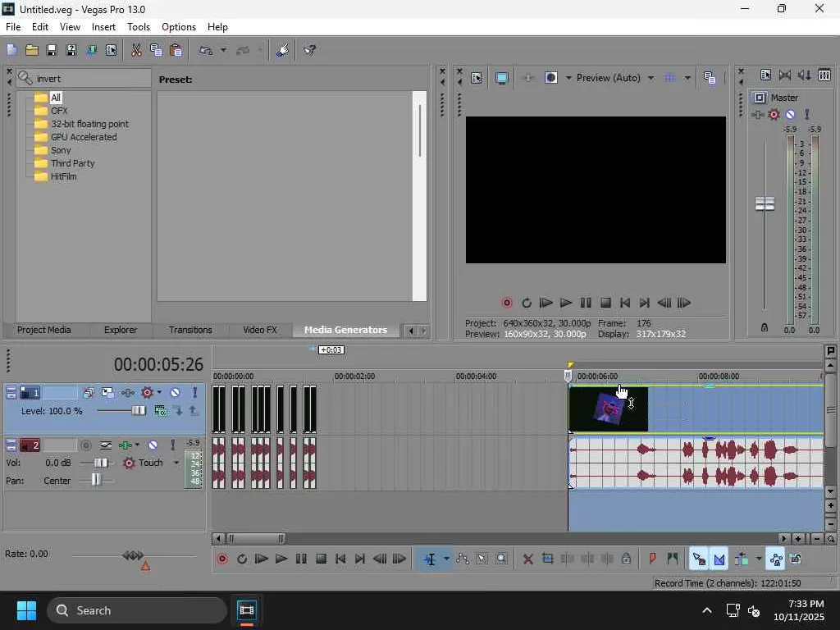This screenshot has height=630, width=840.
Task: Click the Video Preview on External Monitor icon
Action: [x=501, y=78]
